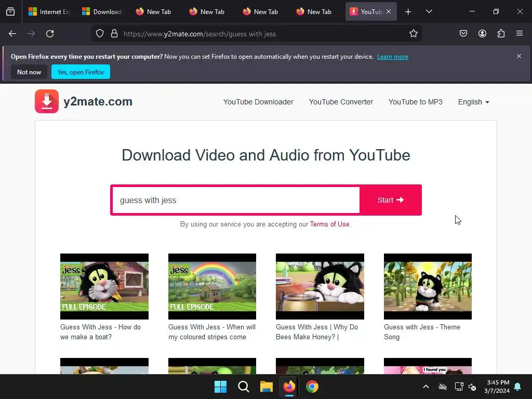Focus the guess with jess search field

click(x=236, y=200)
